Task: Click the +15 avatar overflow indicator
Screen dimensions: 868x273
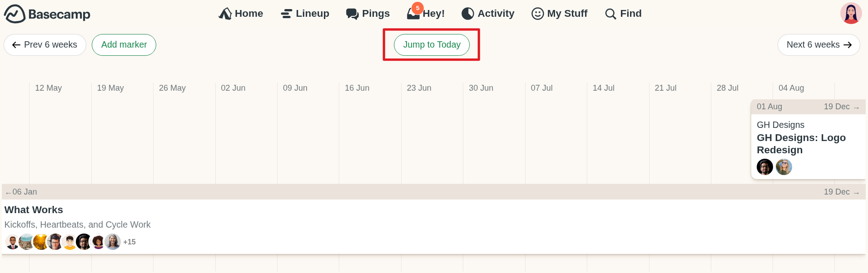Action: [129, 242]
